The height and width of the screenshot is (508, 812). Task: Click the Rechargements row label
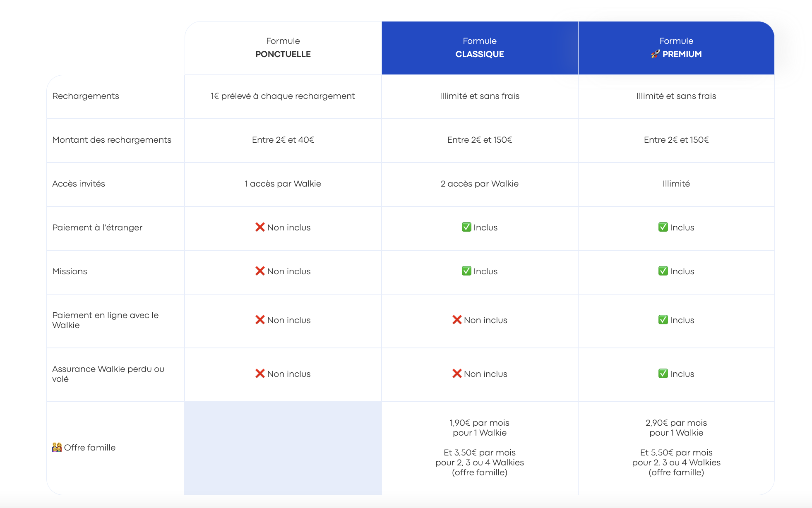[x=86, y=96]
